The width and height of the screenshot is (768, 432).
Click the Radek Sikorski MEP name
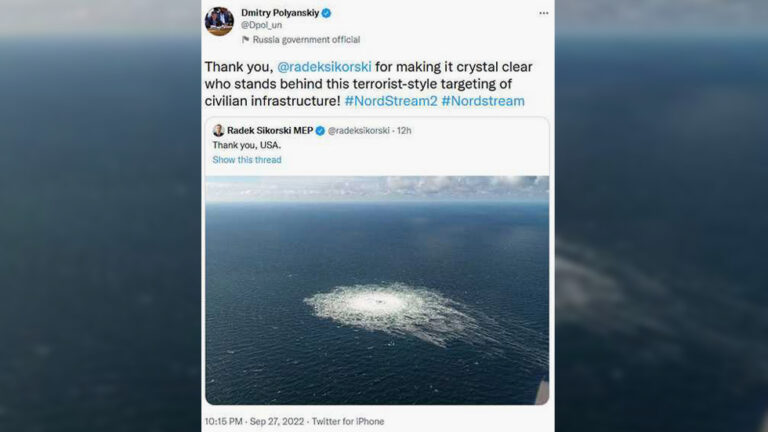pyautogui.click(x=270, y=130)
